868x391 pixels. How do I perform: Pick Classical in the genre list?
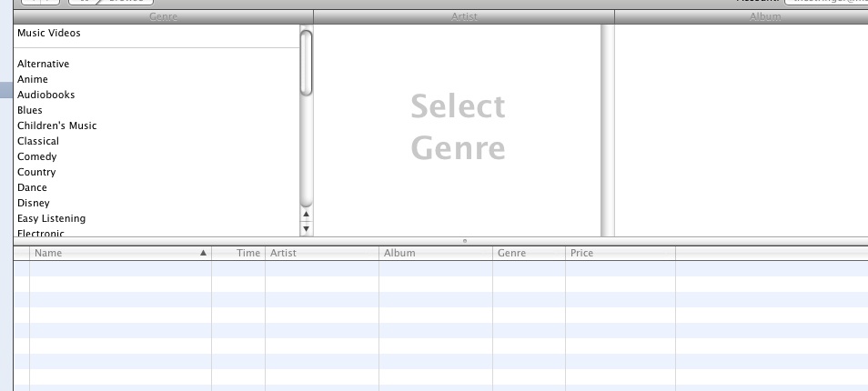(x=38, y=142)
